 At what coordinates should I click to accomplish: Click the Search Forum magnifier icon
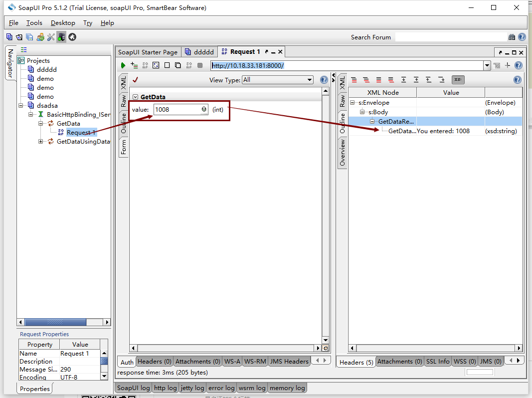point(512,37)
